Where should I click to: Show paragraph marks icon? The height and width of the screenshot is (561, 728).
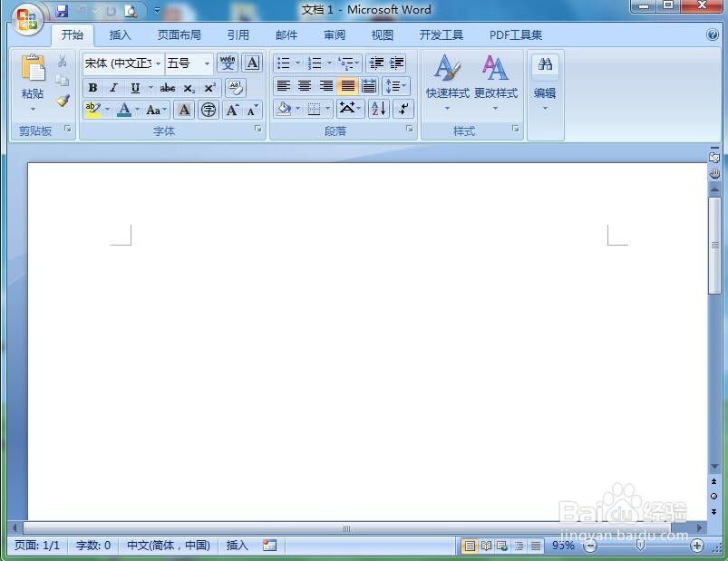coord(403,109)
